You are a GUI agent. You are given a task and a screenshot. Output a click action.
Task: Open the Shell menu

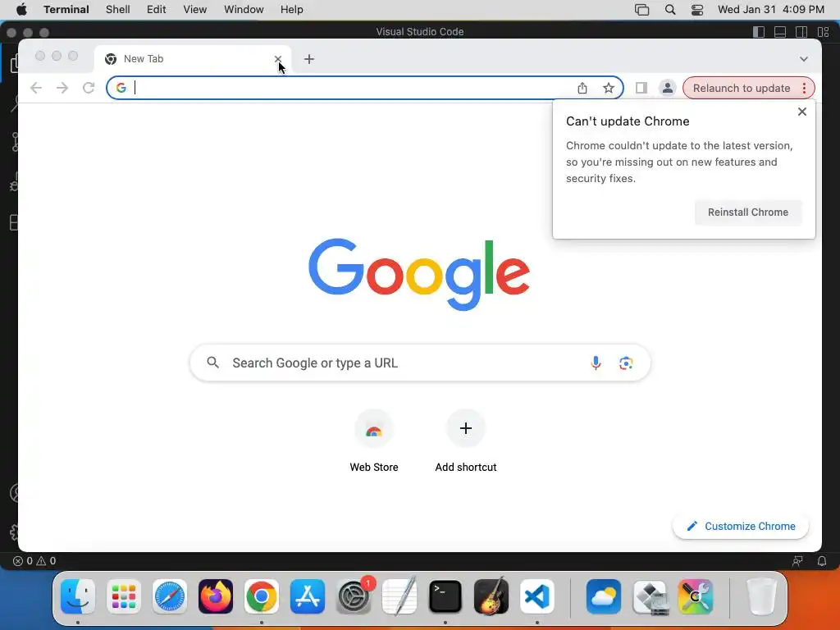(118, 10)
